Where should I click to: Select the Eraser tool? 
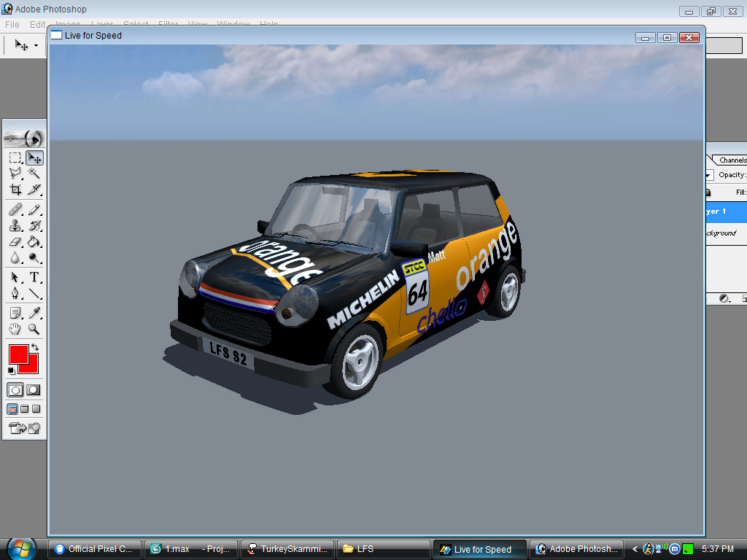(x=15, y=242)
